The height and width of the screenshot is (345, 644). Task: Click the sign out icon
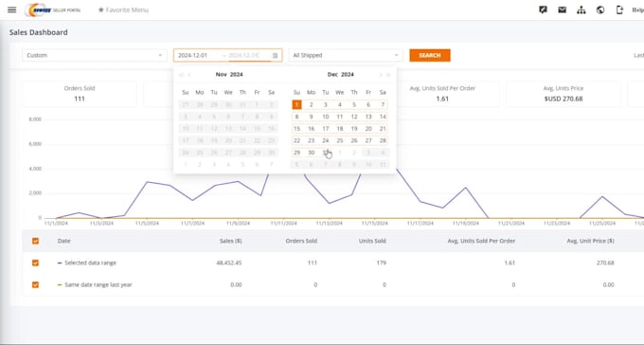pyautogui.click(x=619, y=9)
